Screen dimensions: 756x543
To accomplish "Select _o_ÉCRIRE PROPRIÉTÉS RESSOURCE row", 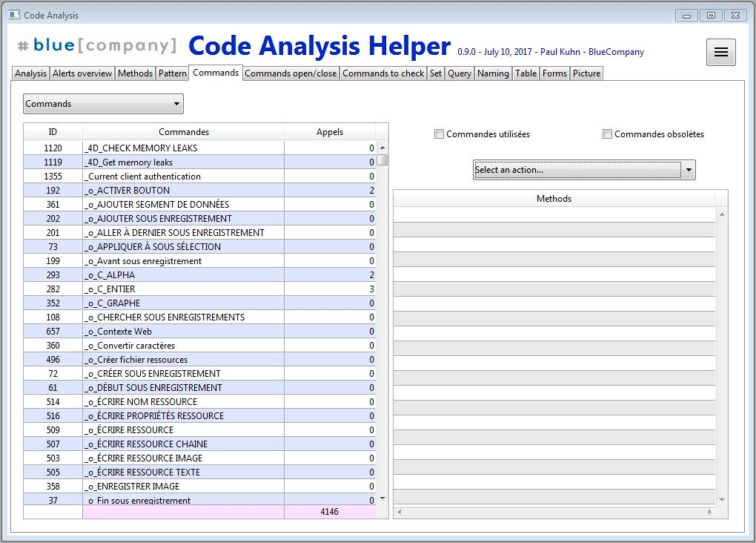I will click(199, 415).
